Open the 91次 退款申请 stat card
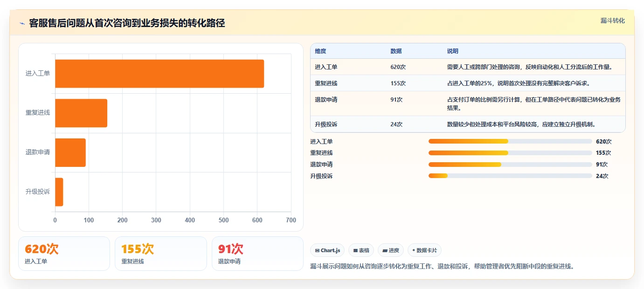 tap(257, 254)
